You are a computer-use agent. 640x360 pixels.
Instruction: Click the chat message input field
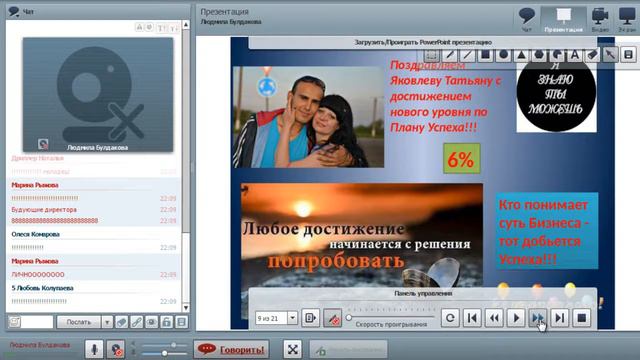(37, 322)
